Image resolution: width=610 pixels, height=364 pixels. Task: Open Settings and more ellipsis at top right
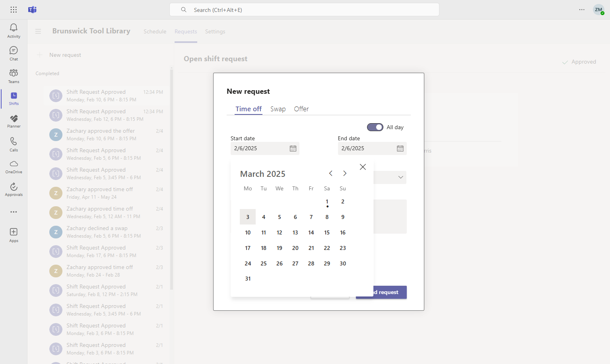582,10
